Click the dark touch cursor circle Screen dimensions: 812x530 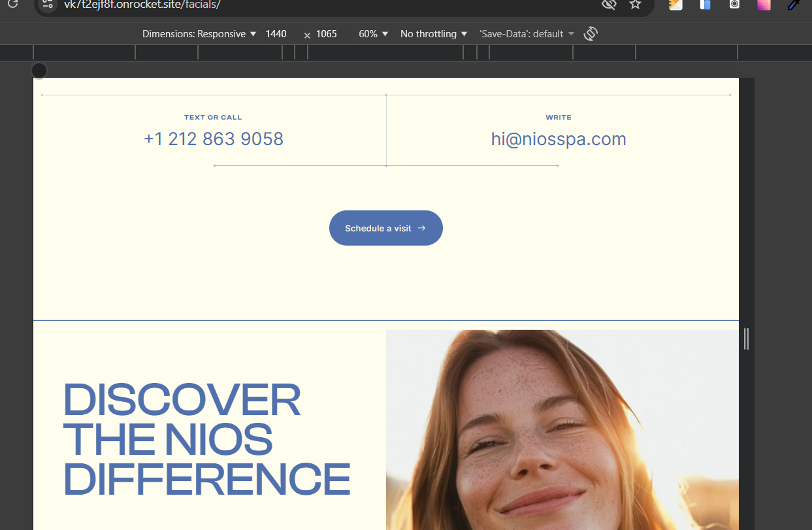pos(39,71)
